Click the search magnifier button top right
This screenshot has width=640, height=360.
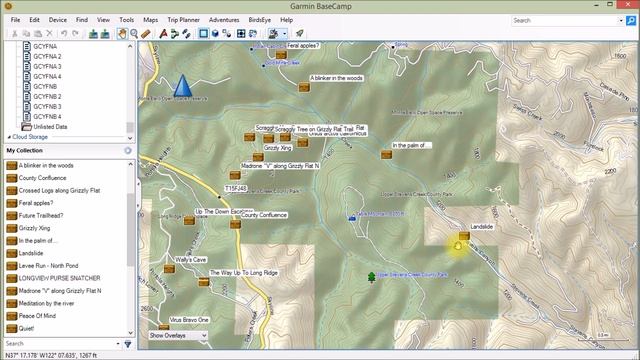631,20
